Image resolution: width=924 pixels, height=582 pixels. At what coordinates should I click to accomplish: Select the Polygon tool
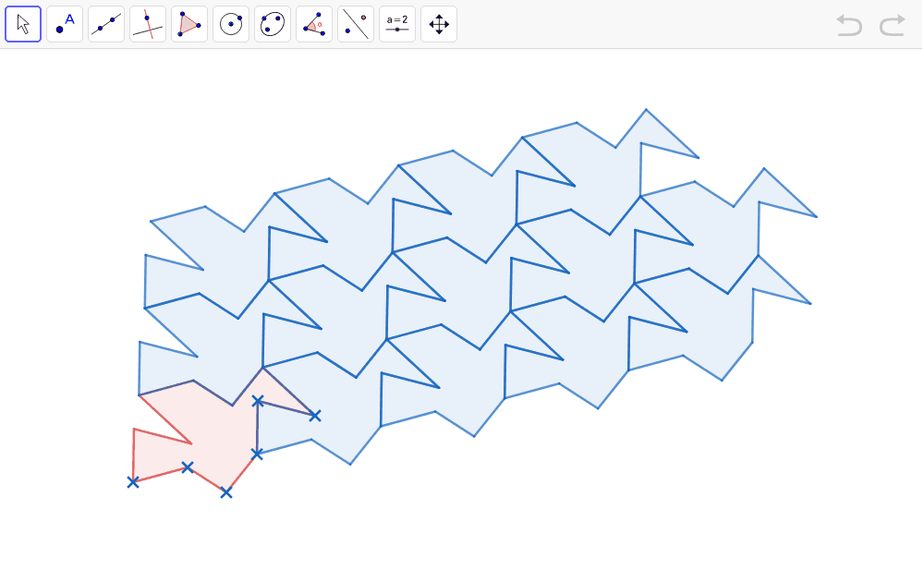pos(189,23)
